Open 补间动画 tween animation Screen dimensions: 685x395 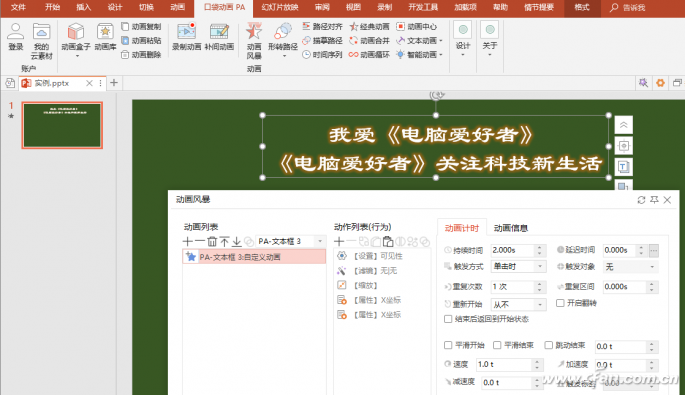tap(219, 37)
